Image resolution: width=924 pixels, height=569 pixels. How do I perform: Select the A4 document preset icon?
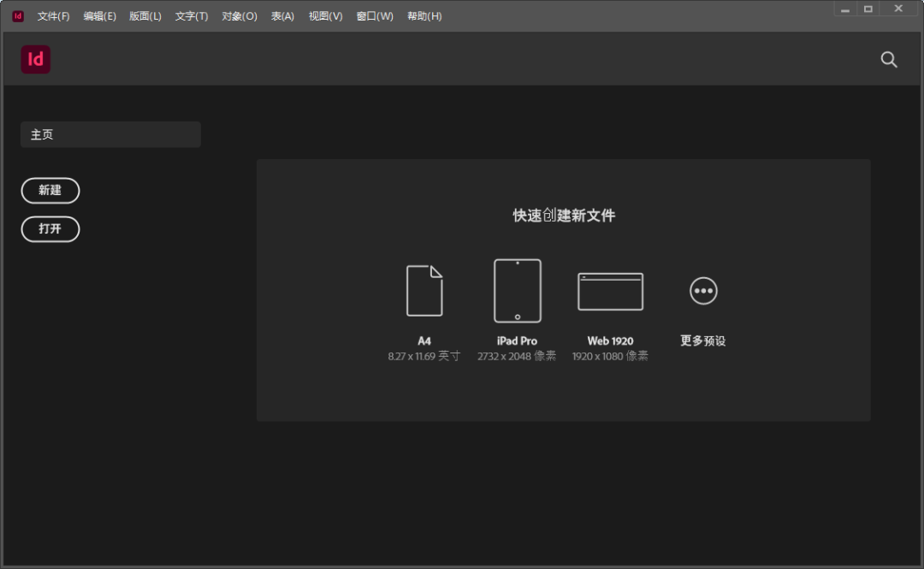(424, 291)
